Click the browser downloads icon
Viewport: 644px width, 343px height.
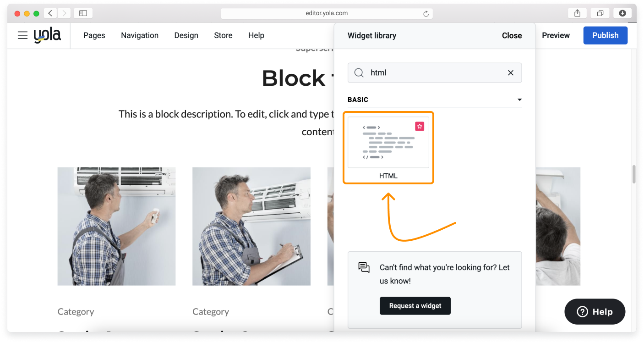[x=622, y=13]
